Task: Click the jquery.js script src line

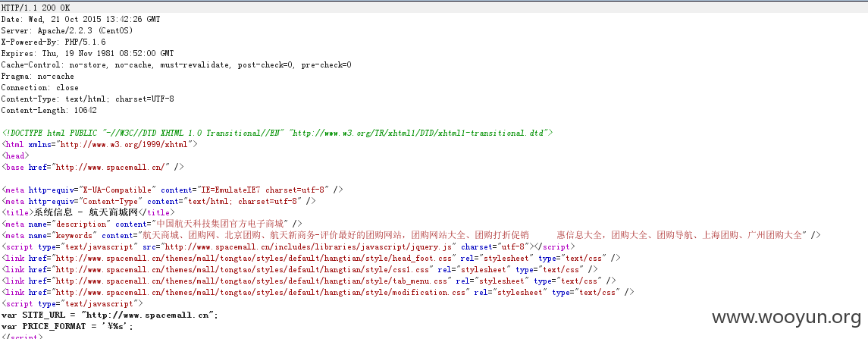Action: tap(288, 246)
